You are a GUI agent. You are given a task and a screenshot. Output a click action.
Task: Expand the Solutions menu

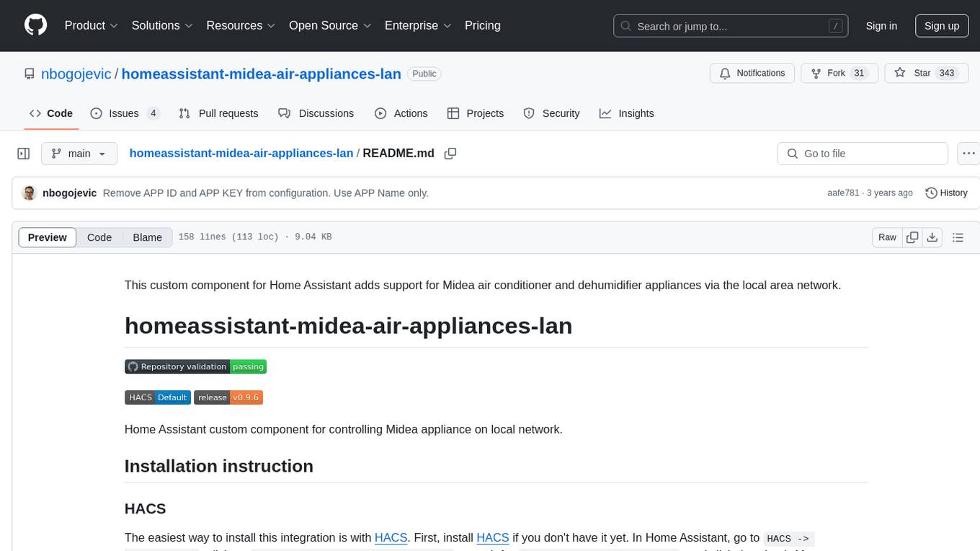tap(162, 25)
